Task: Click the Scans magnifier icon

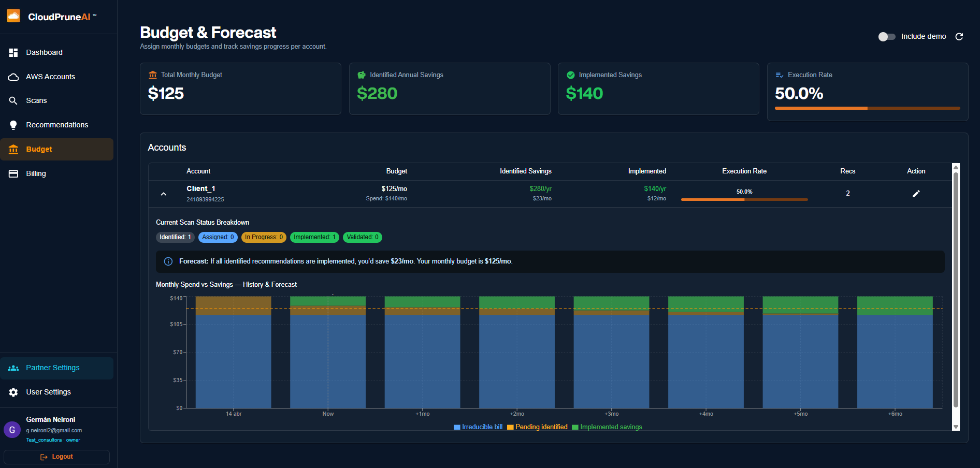Action: 13,100
